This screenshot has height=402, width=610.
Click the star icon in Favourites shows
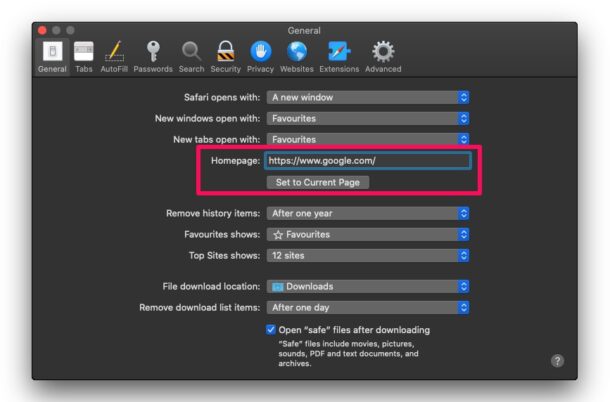278,235
